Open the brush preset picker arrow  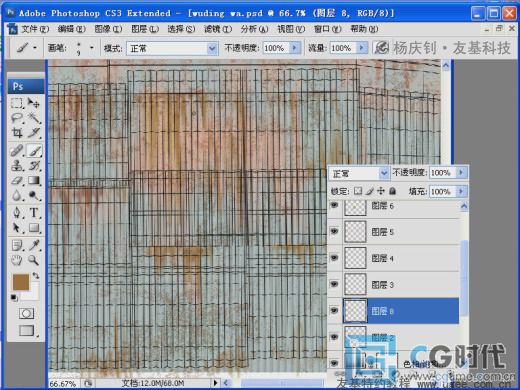(91, 48)
